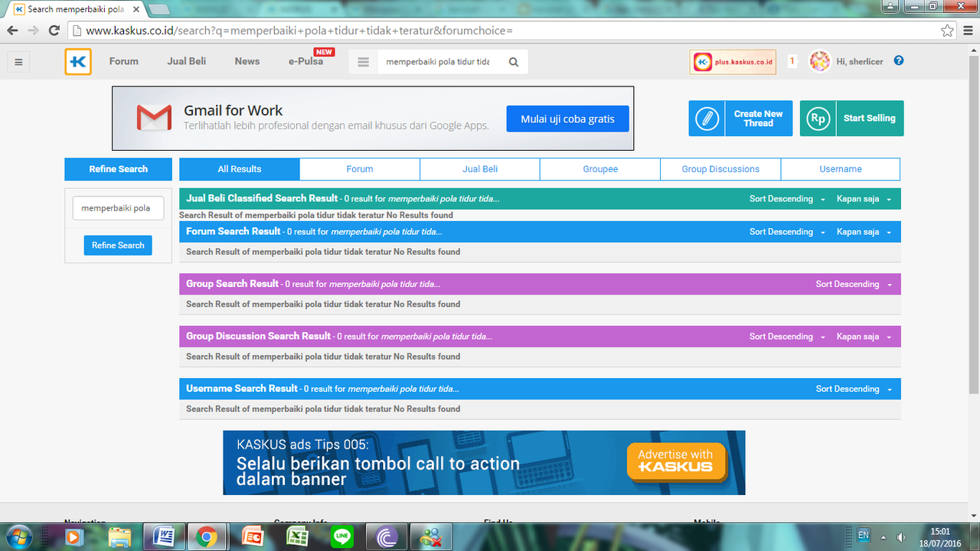Click Mulai uji coba gratis button
This screenshot has width=980, height=551.
pyautogui.click(x=567, y=119)
